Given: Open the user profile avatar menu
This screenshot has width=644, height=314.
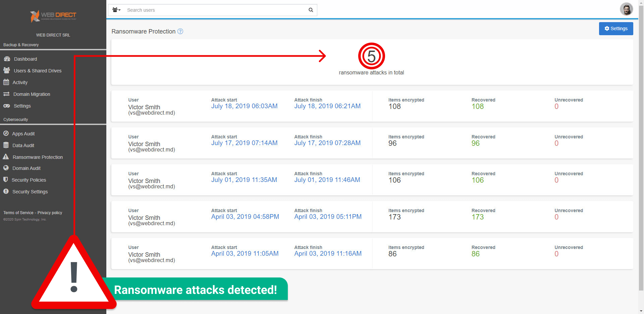Looking at the screenshot, I should 626,9.
